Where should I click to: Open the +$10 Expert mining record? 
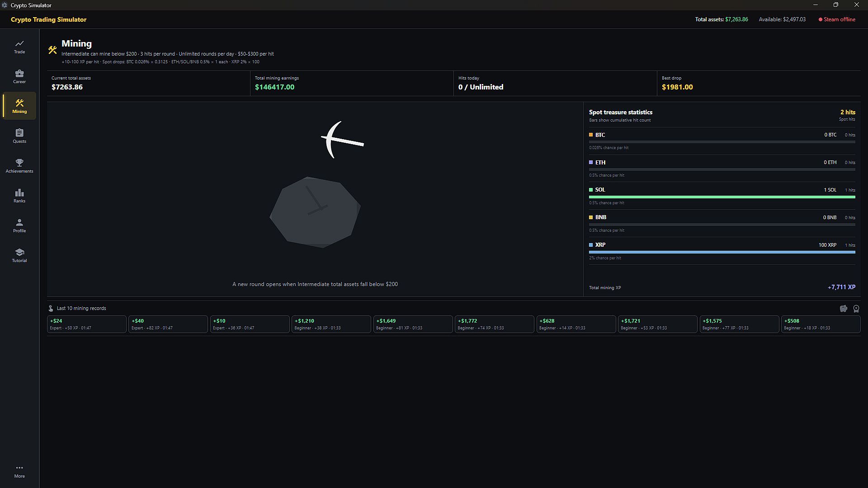click(x=250, y=324)
